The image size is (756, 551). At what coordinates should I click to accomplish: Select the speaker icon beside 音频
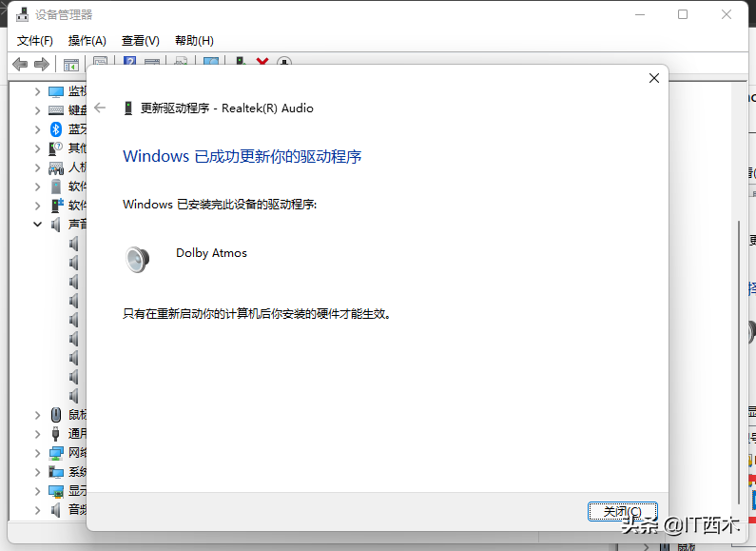tap(56, 509)
